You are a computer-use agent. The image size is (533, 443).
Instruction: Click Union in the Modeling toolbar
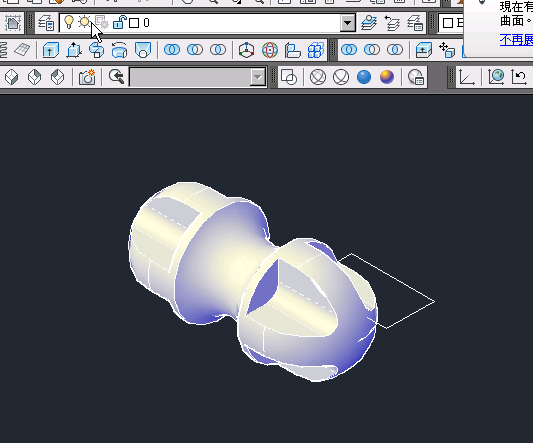172,50
